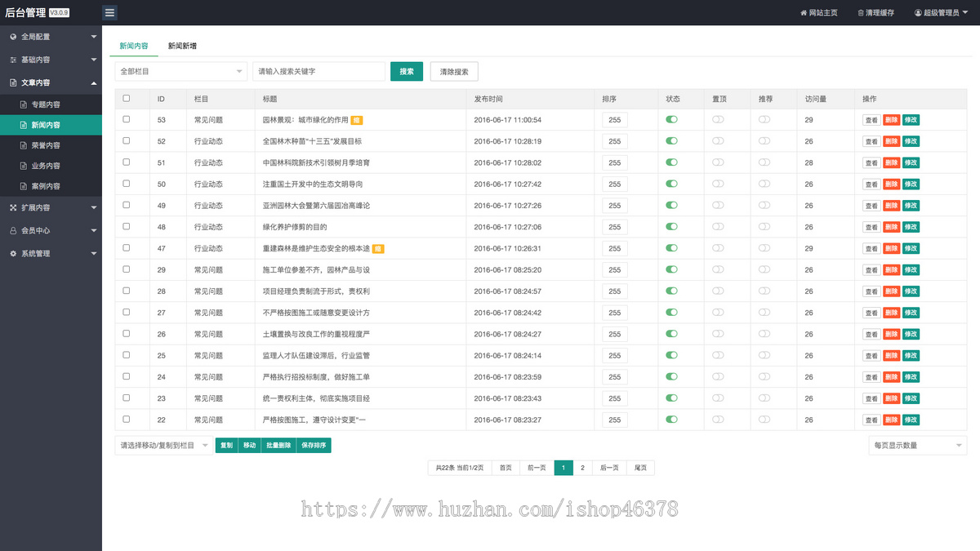Expand the 全局配置 sidebar menu
The image size is (980, 551).
(51, 37)
